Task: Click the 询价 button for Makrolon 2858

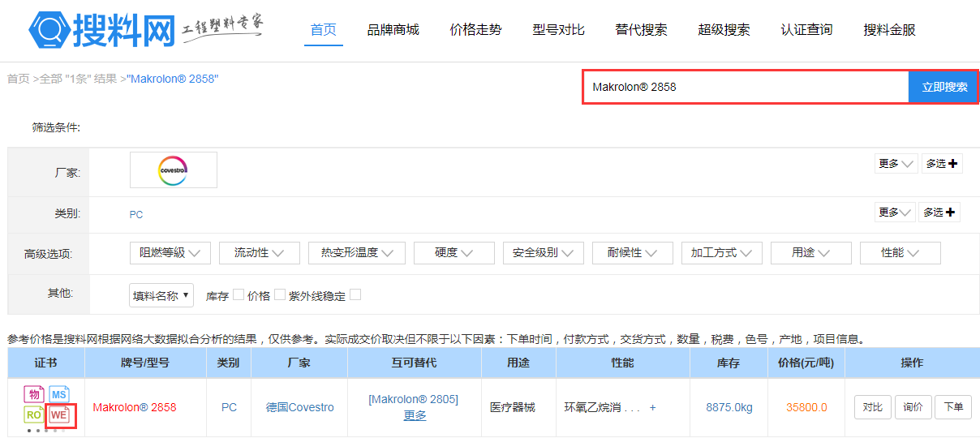Action: (x=913, y=407)
